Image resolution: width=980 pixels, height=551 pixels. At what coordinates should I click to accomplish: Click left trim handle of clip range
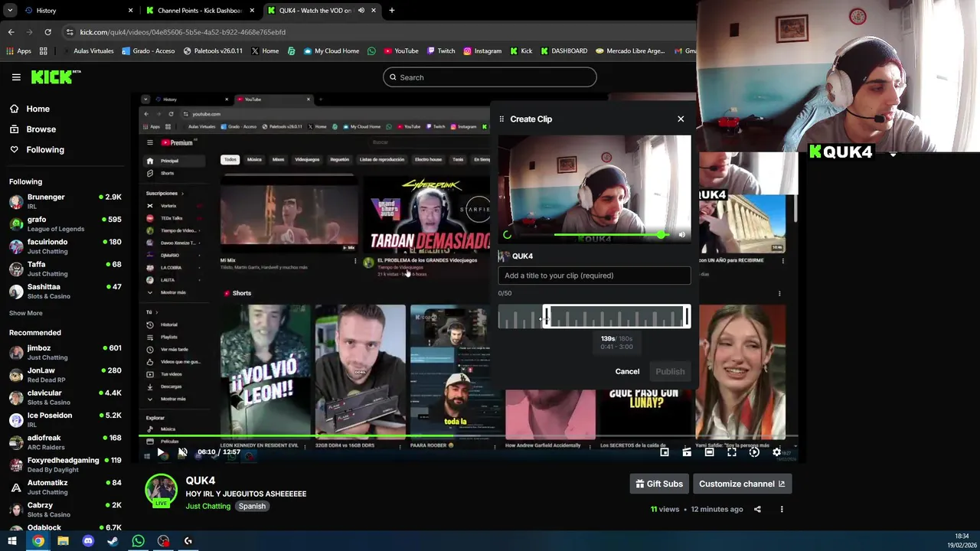547,317
